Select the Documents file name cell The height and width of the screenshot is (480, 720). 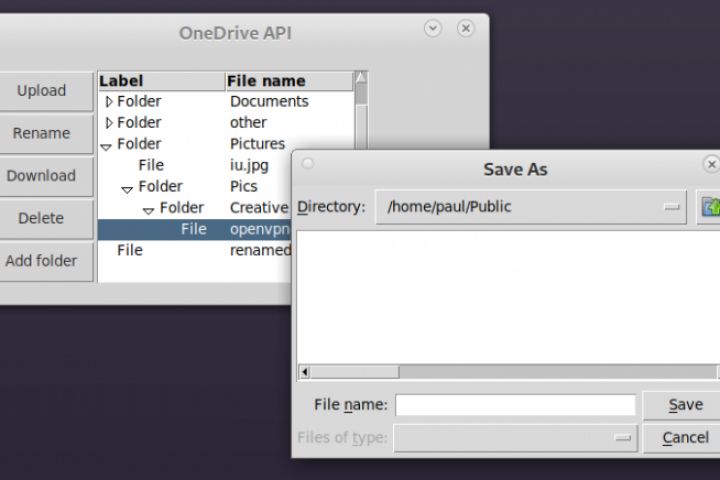coord(269,102)
